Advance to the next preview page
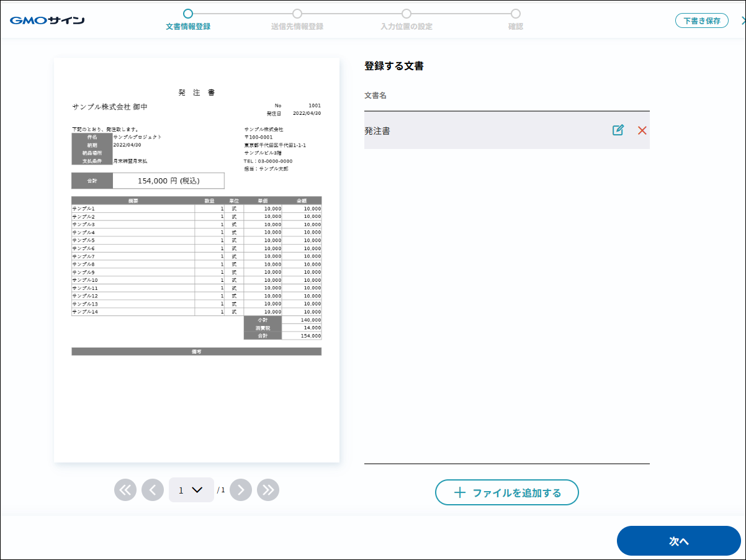 (241, 490)
